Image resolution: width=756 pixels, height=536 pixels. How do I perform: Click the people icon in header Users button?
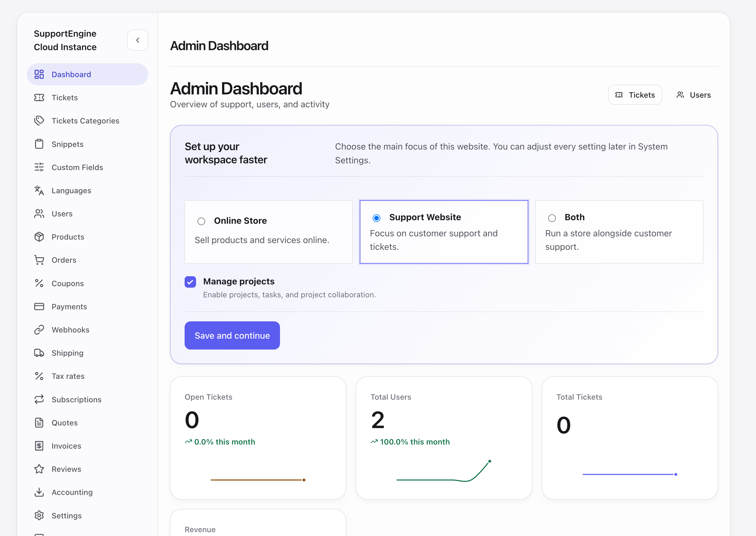[x=680, y=95]
